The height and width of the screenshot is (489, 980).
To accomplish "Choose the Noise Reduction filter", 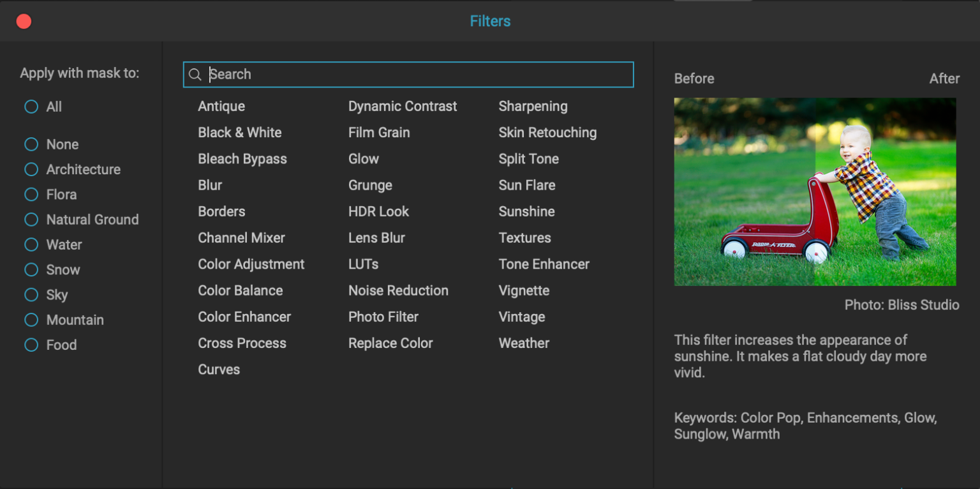I will [398, 290].
